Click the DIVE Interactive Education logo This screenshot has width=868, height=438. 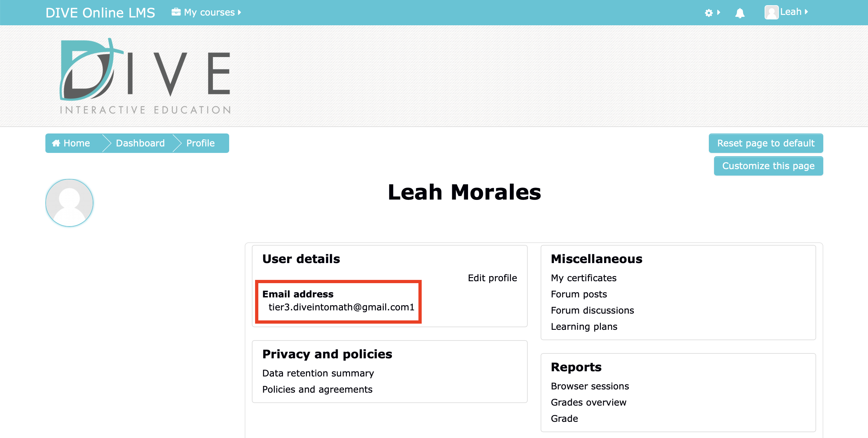click(x=145, y=76)
